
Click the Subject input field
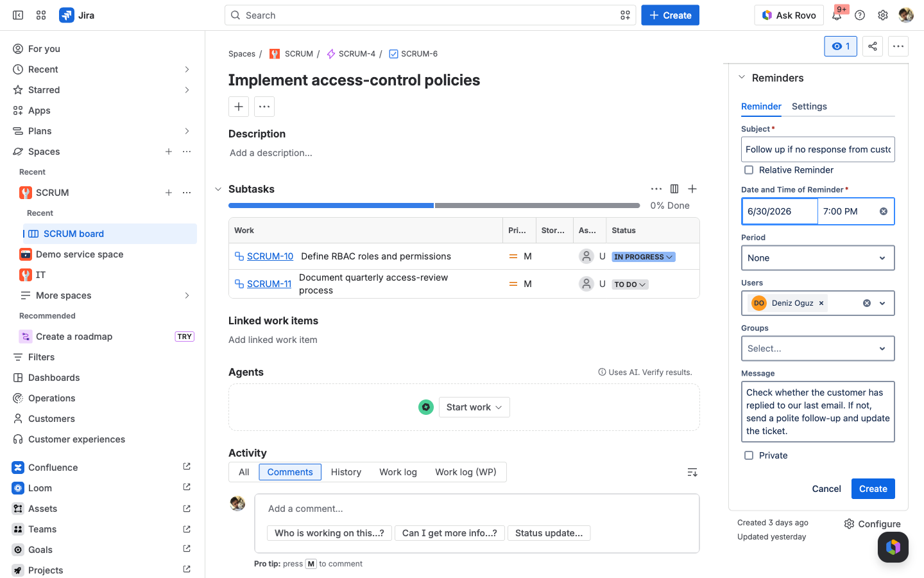[817, 150]
